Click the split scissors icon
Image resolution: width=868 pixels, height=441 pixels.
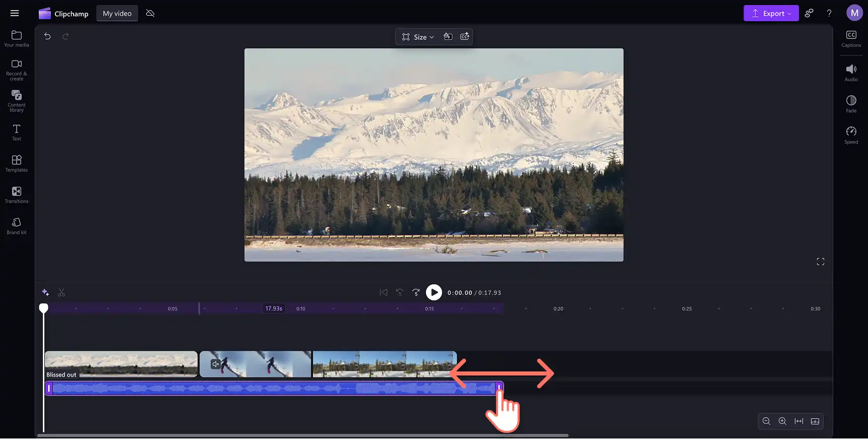click(x=61, y=292)
